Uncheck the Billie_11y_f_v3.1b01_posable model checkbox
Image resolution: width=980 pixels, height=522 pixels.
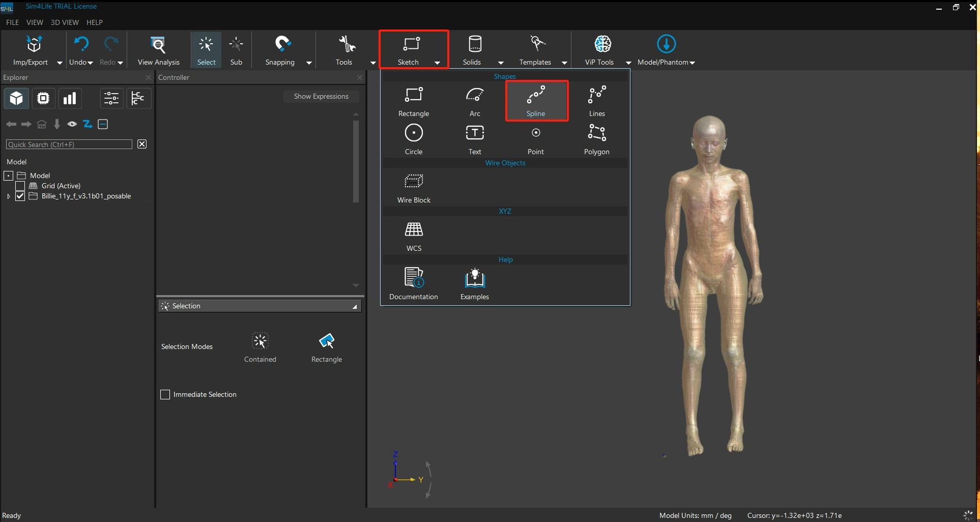[x=20, y=196]
